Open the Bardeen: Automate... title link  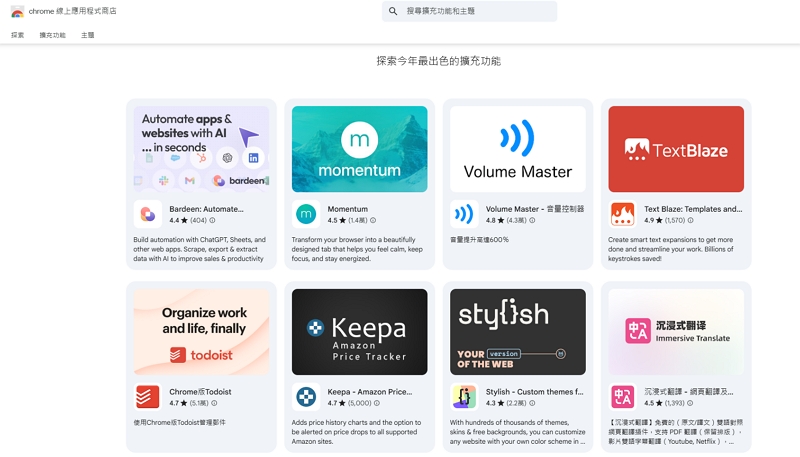(206, 209)
